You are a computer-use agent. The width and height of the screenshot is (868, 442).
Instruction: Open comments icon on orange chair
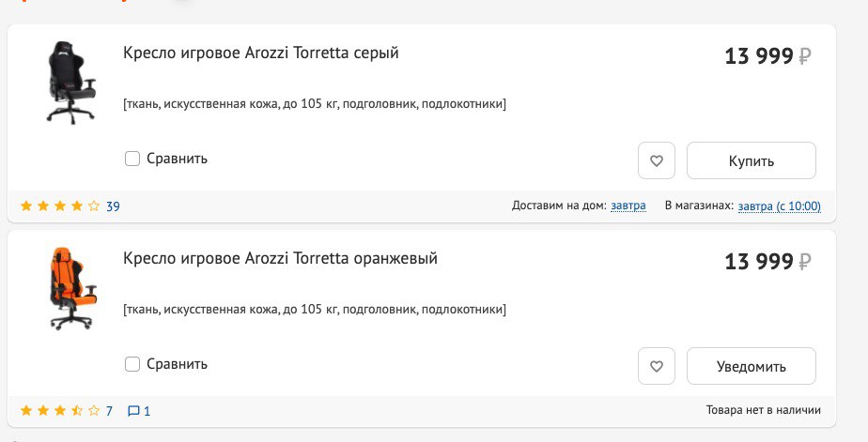[133, 411]
